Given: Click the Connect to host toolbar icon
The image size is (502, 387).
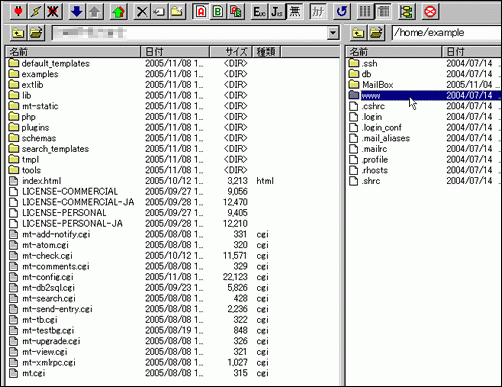Looking at the screenshot, I should click(x=18, y=12).
